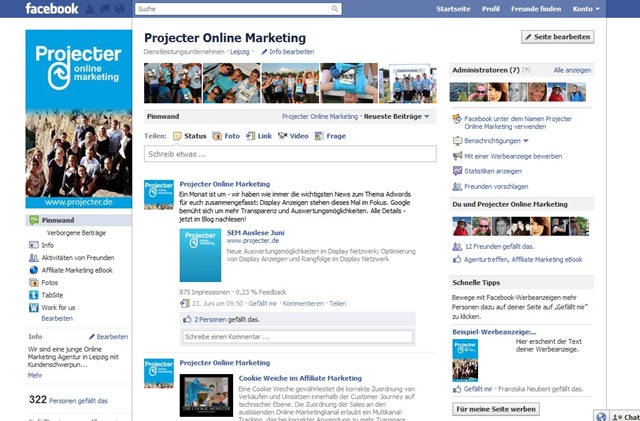Open friend requests icon in top bar

click(x=90, y=9)
